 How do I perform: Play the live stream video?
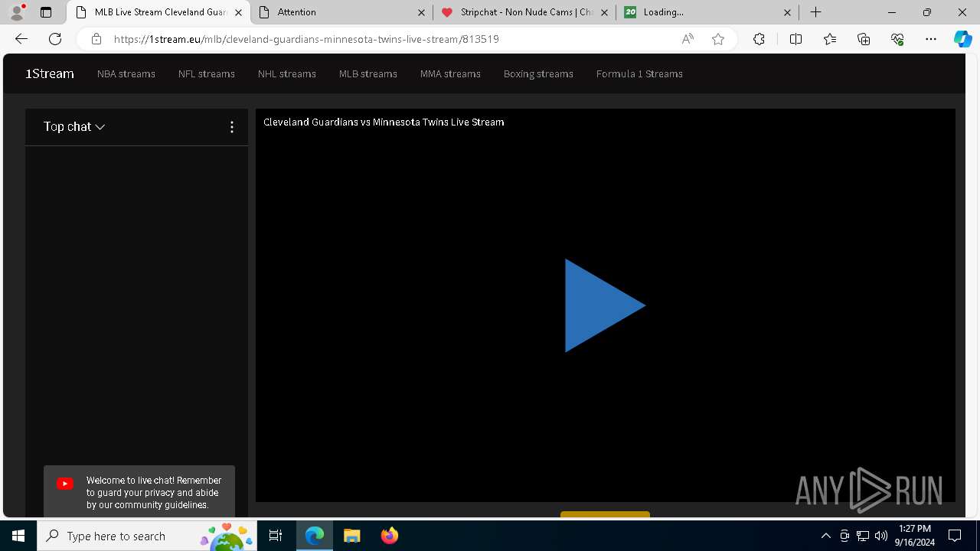[x=605, y=305]
